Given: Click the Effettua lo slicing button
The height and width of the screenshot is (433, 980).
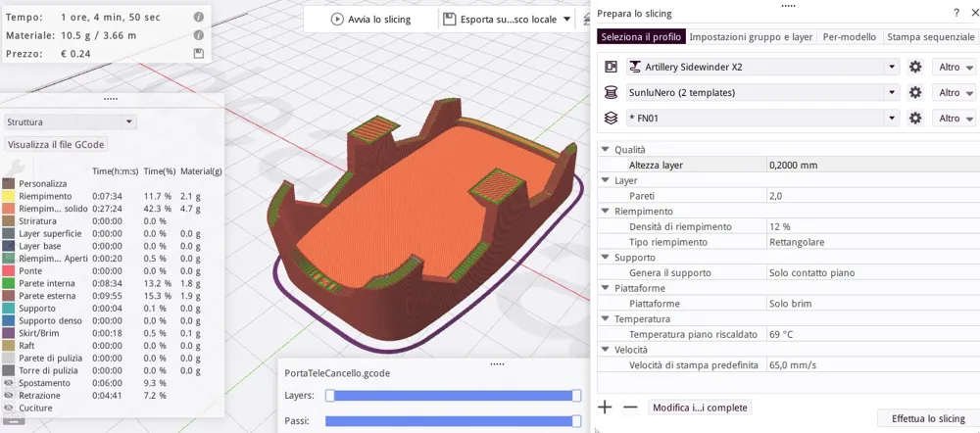Looking at the screenshot, I should coord(927,418).
